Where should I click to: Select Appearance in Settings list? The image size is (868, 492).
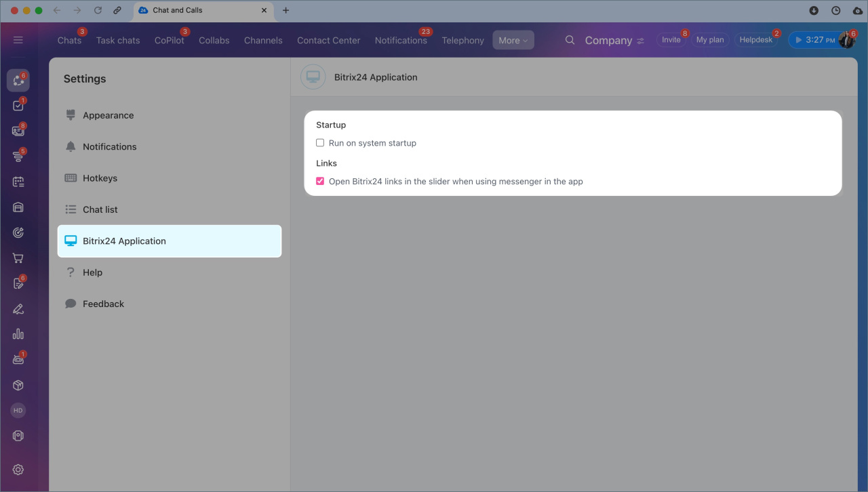click(108, 115)
